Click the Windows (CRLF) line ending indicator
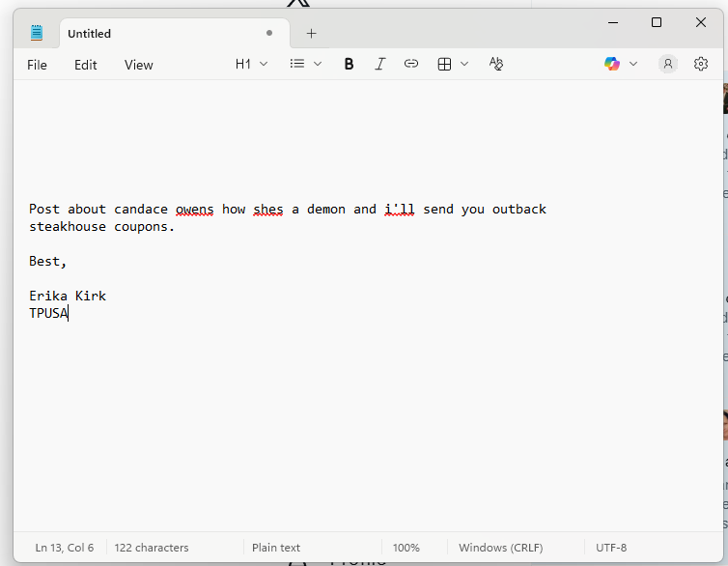 coord(500,548)
